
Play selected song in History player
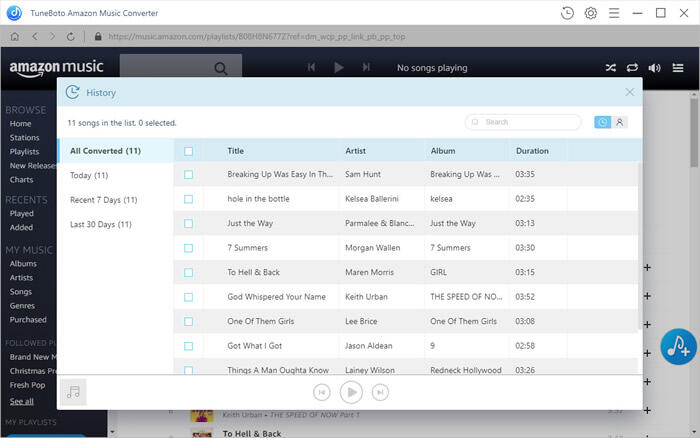pos(351,392)
